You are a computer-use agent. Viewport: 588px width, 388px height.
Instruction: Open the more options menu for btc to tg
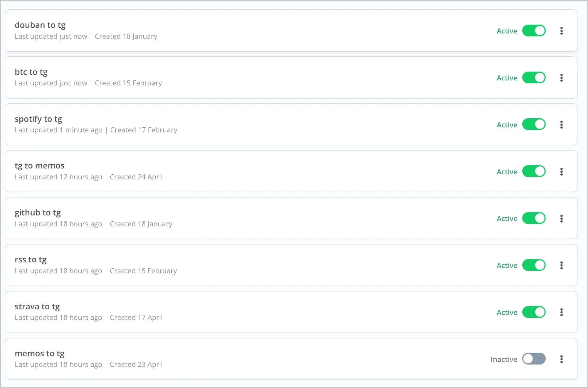click(x=561, y=78)
